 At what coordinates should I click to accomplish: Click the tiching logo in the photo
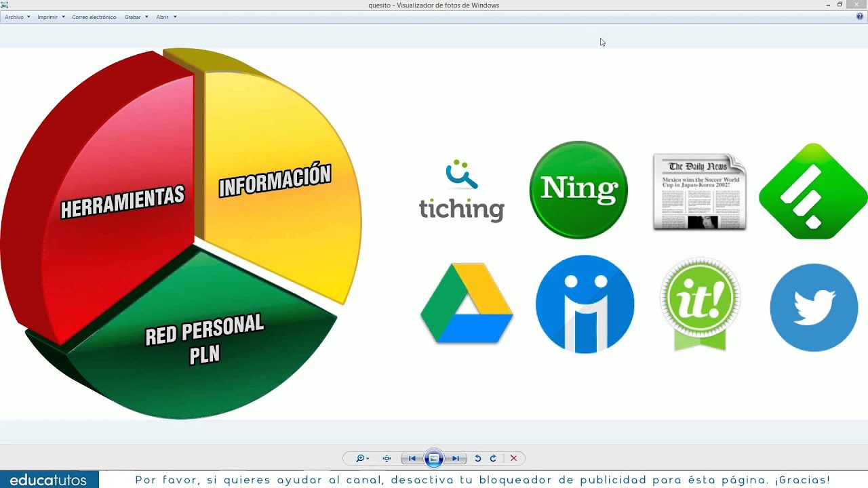(x=462, y=190)
